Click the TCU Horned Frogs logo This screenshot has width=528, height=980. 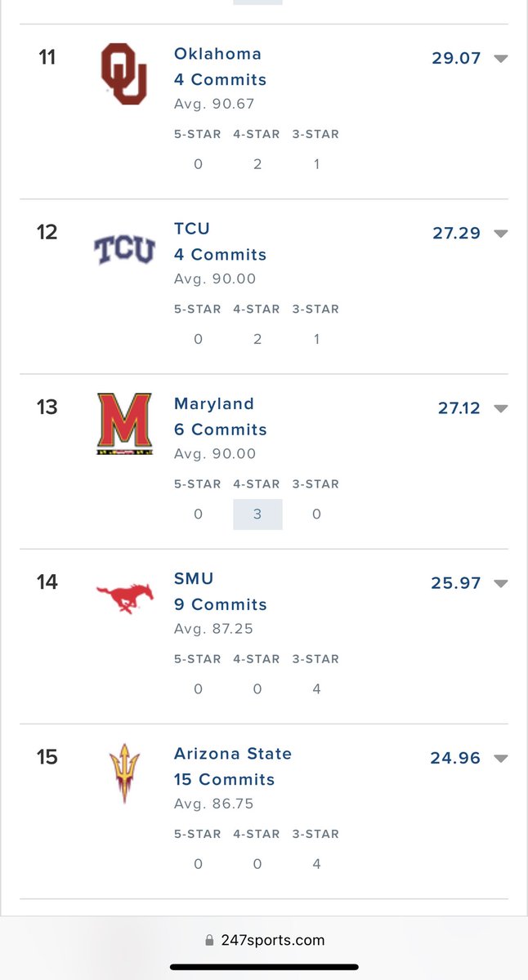coord(124,250)
